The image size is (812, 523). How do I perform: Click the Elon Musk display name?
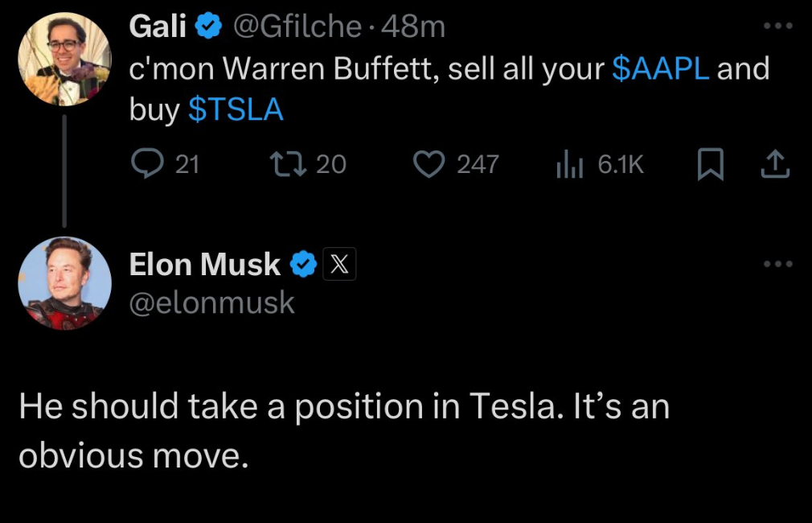click(x=204, y=265)
